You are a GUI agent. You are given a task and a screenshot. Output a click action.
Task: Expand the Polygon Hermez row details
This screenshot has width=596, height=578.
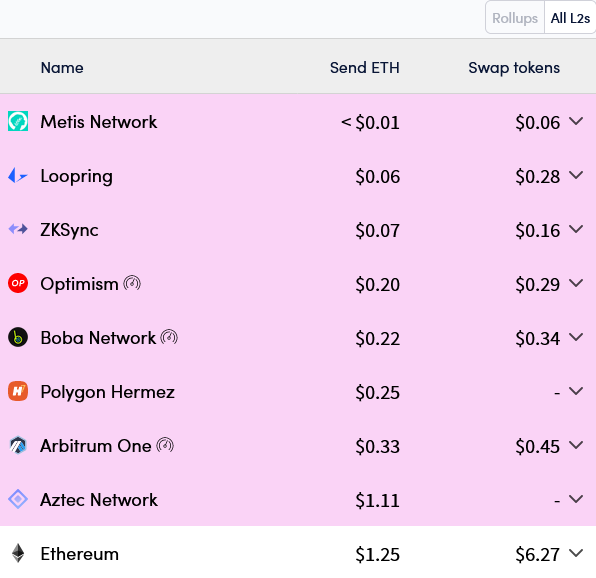point(576,391)
